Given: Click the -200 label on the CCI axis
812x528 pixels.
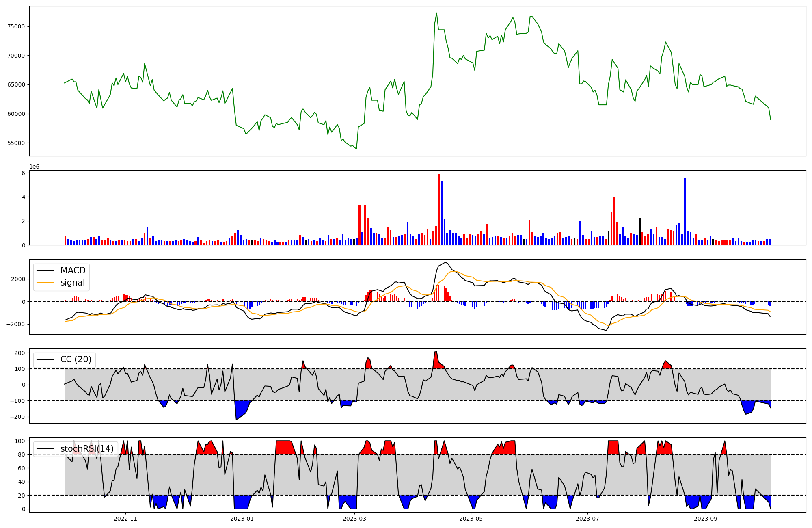Looking at the screenshot, I should [x=18, y=417].
